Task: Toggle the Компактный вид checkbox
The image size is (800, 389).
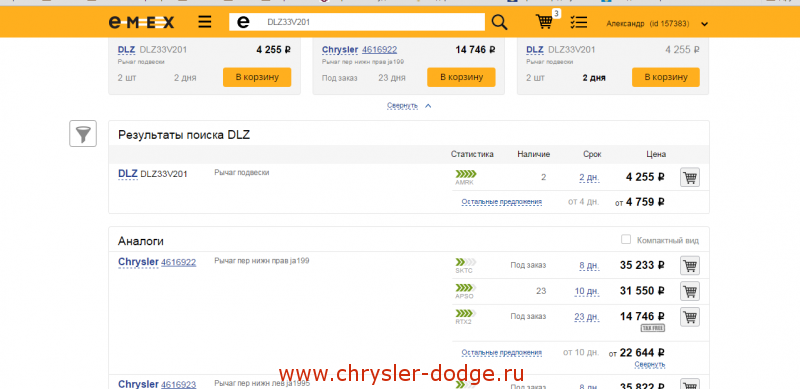Action: coord(626,239)
